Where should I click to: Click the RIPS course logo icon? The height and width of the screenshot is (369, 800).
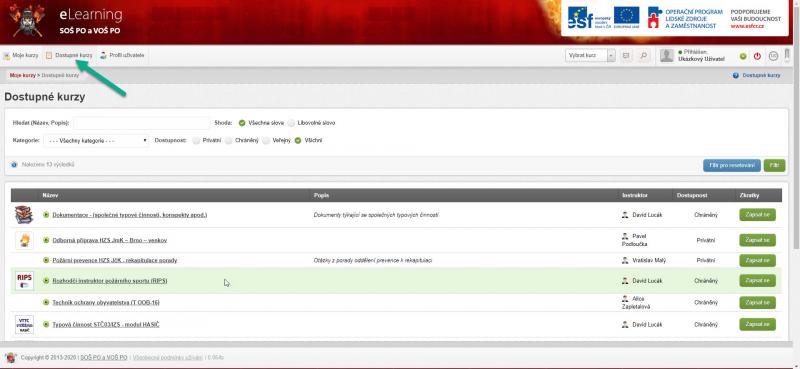[x=24, y=281]
